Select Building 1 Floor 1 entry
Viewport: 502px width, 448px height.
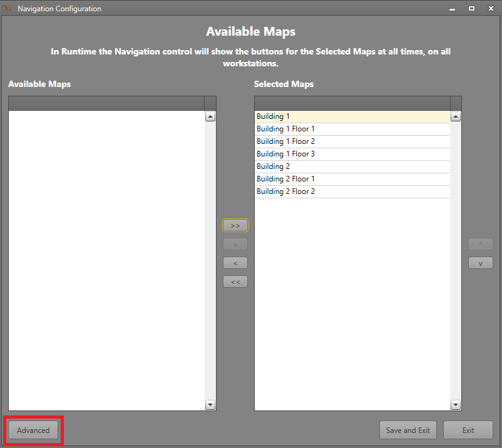pos(352,130)
